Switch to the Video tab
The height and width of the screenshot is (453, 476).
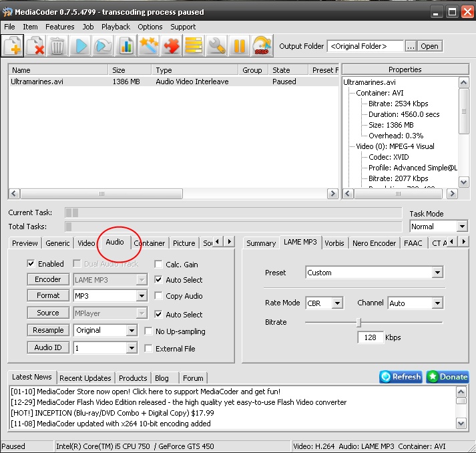pos(86,243)
